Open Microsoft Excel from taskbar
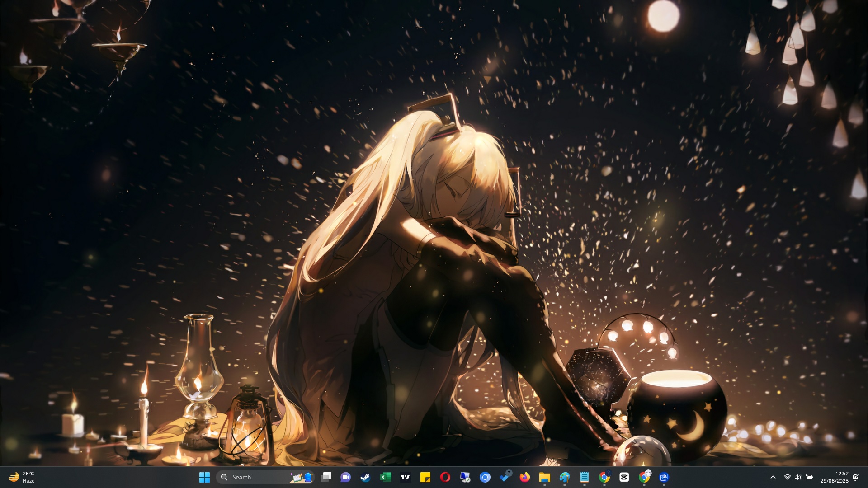868x488 pixels. click(385, 477)
